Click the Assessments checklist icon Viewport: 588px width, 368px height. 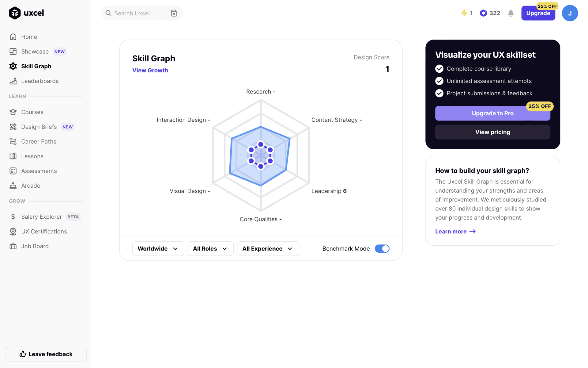click(x=13, y=171)
